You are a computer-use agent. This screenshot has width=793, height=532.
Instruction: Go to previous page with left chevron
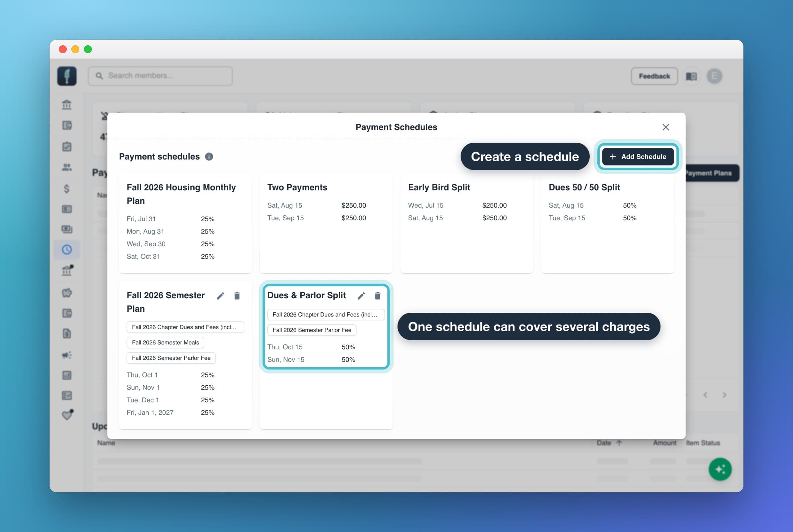[x=705, y=395]
